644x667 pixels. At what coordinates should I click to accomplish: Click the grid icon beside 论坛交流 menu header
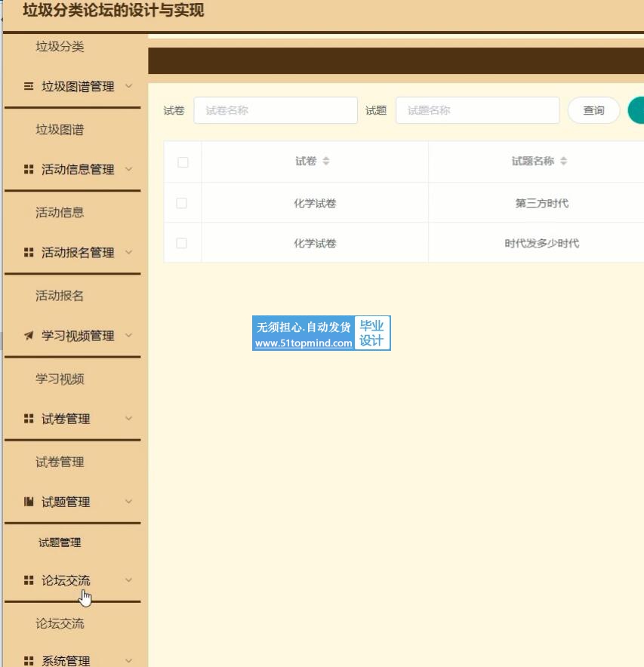[29, 580]
